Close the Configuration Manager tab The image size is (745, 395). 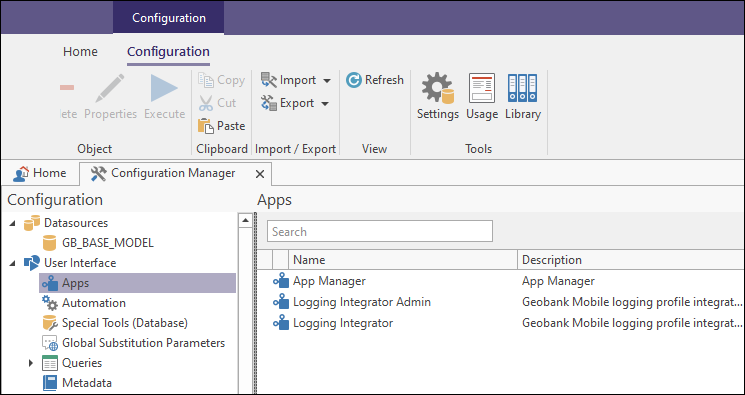(x=260, y=174)
